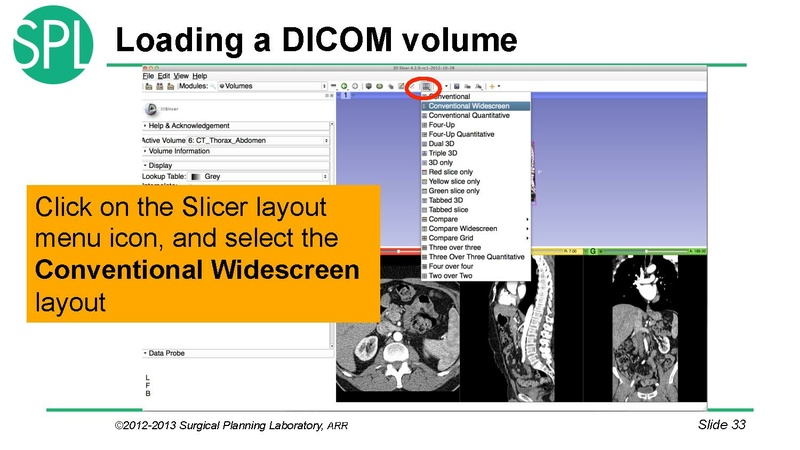Image resolution: width=800 pixels, height=450 pixels.
Task: Click the Four-Up layout icon in menu
Action: coord(424,125)
